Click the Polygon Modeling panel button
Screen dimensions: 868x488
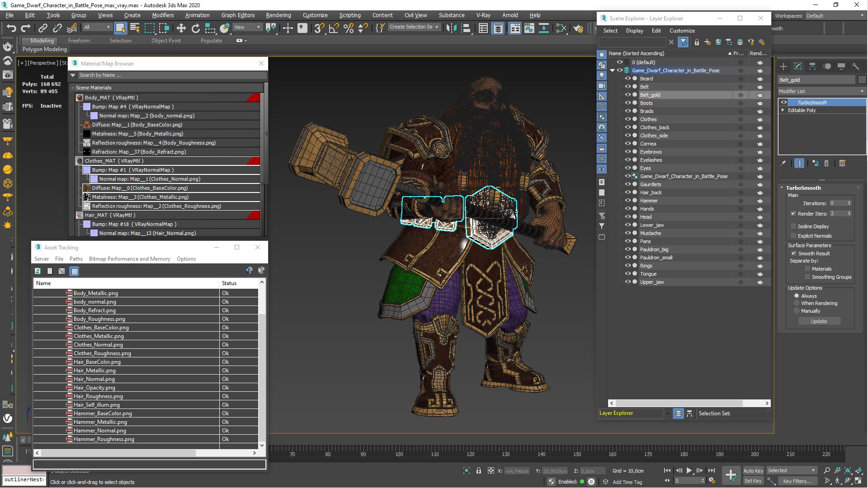point(45,49)
